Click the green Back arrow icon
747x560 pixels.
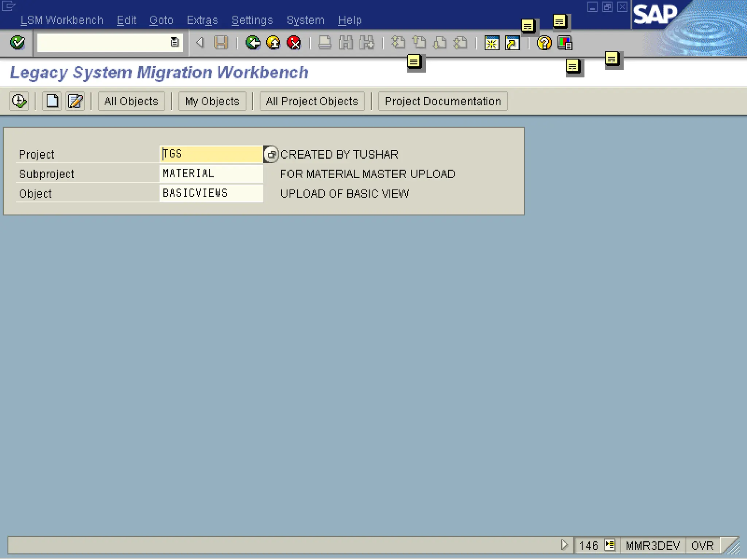click(x=252, y=43)
